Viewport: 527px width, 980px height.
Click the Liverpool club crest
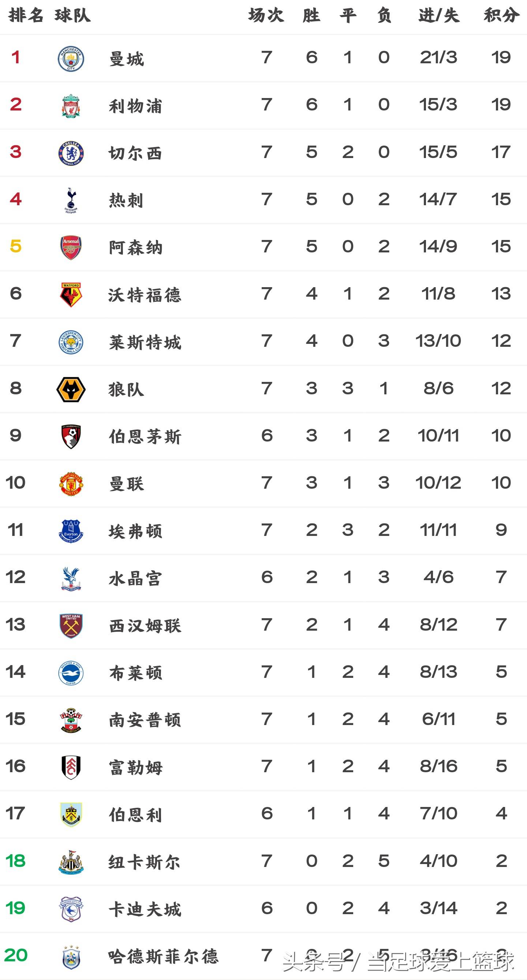coord(71,106)
